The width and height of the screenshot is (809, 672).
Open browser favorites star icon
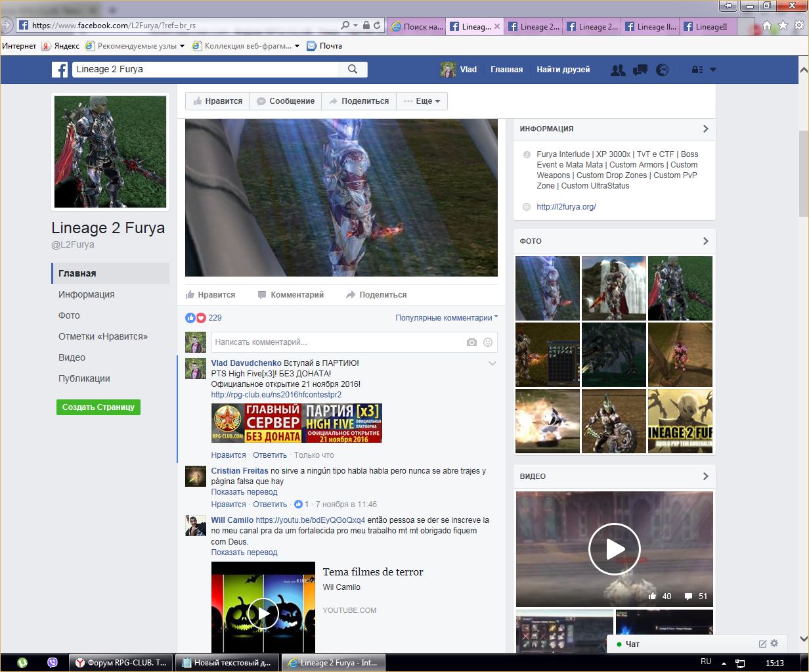(783, 26)
